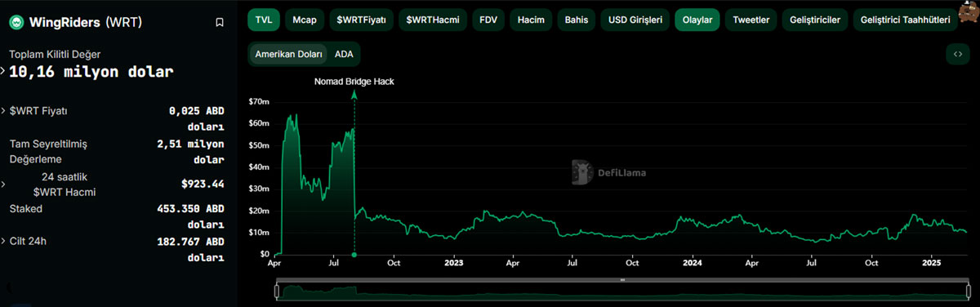Toggle the Hacim chart series
This screenshot has height=307, width=980.
tap(531, 20)
